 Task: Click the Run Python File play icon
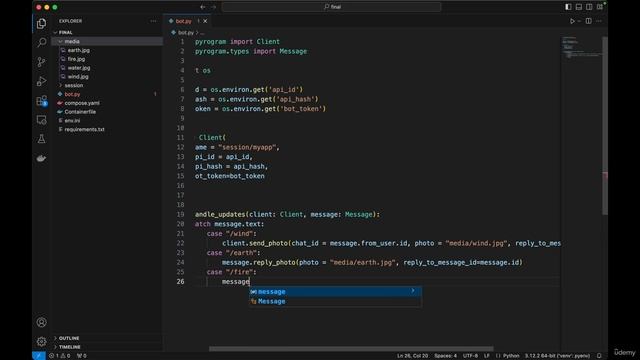pos(572,21)
